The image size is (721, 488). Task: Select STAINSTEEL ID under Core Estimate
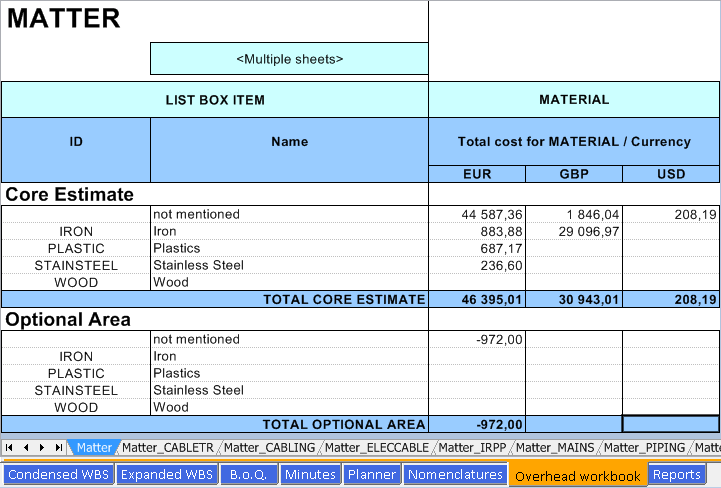click(76, 265)
